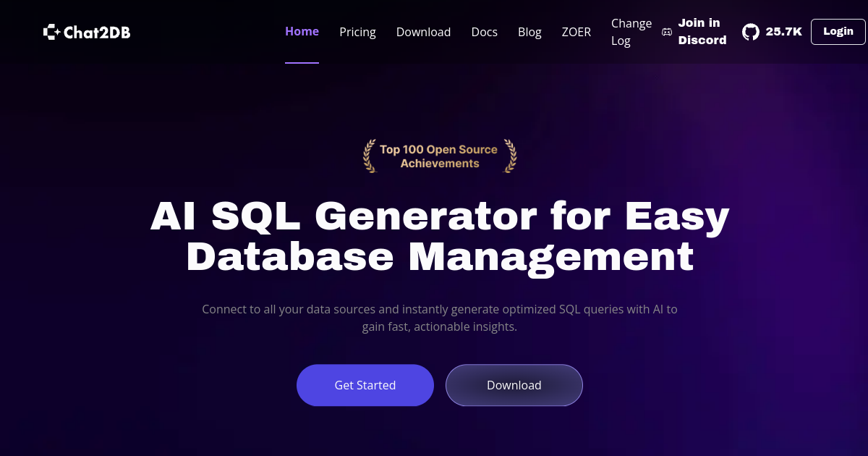Viewport: 868px width, 456px height.
Task: Click the Get Started button
Action: (365, 385)
